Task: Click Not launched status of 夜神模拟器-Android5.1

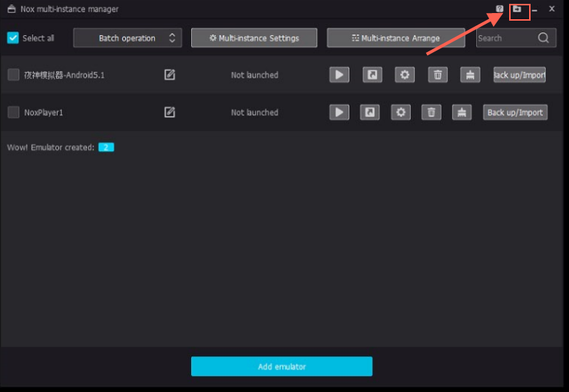Action: click(255, 75)
